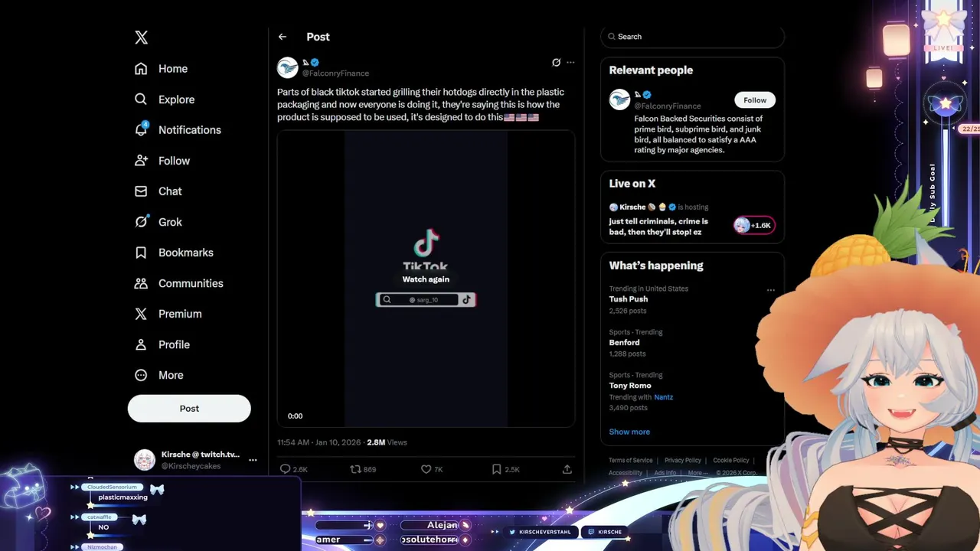Click Watch again on the video
The width and height of the screenshot is (980, 551).
(x=426, y=279)
